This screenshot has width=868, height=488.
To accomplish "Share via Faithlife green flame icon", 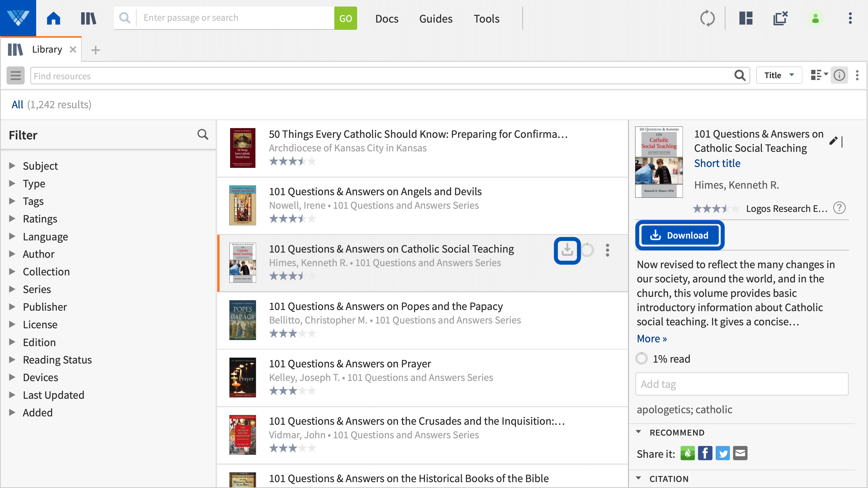I will click(687, 453).
